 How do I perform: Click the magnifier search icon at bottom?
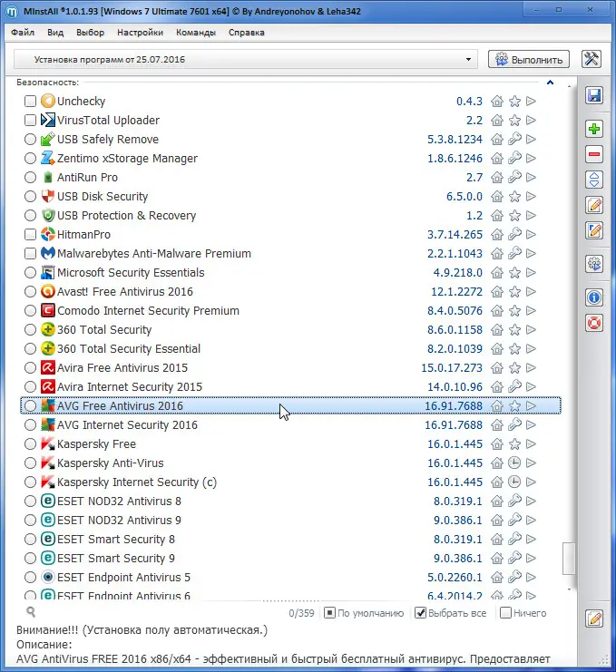(31, 612)
